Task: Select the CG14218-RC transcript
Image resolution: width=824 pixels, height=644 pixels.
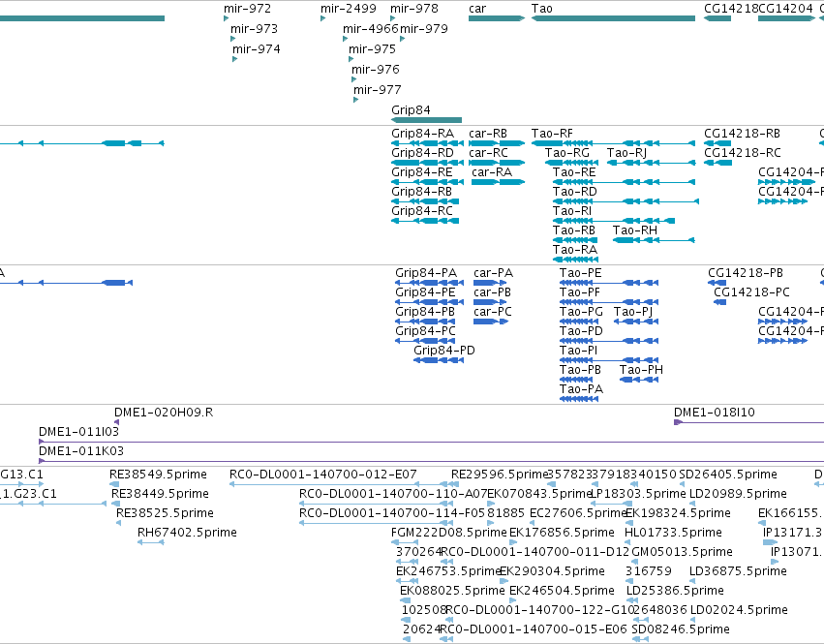Action: 717,163
